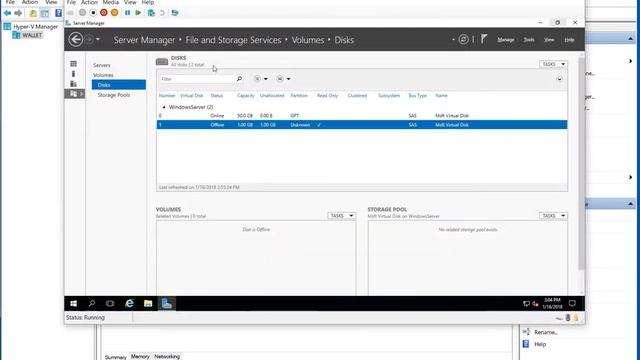640x360 pixels.
Task: Click Hyper-V Manager up-folder icon
Action: [33, 13]
